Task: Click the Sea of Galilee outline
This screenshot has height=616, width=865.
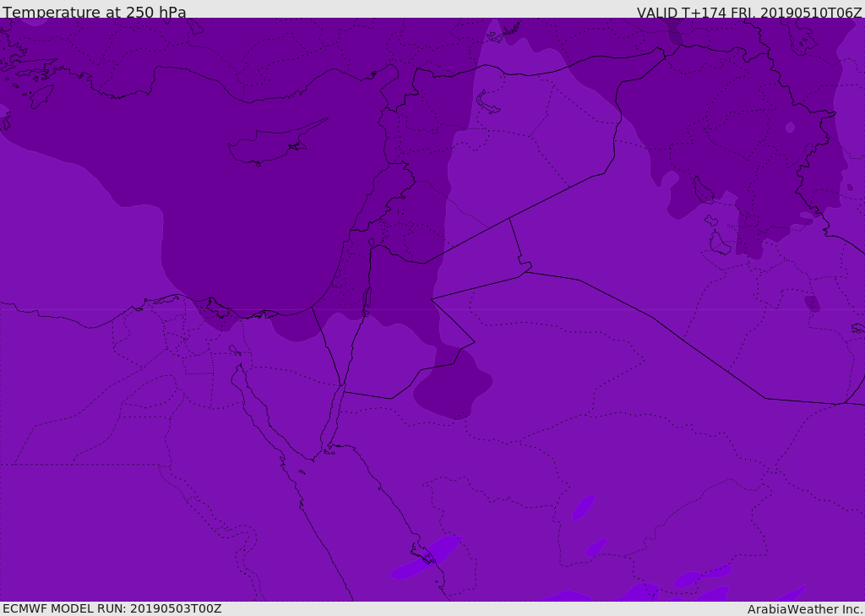Action: pos(371,243)
